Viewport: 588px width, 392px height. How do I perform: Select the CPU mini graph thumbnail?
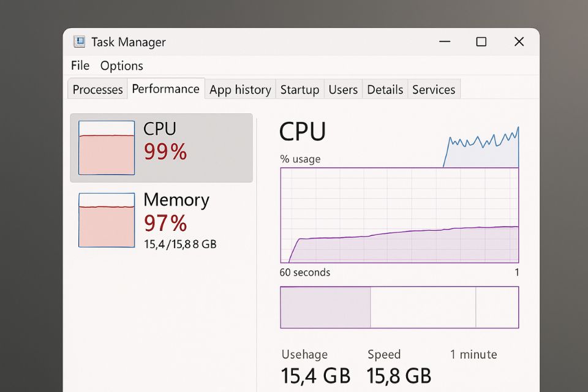(107, 148)
